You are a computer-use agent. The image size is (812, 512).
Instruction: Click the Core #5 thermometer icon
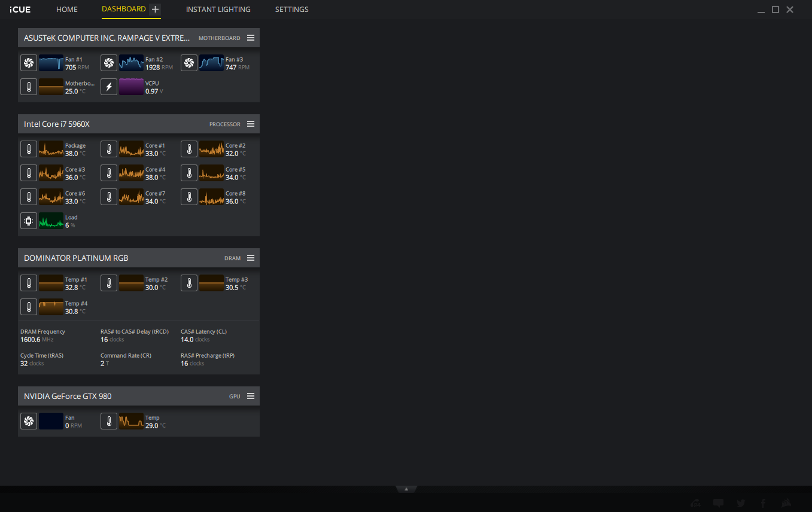click(x=189, y=173)
